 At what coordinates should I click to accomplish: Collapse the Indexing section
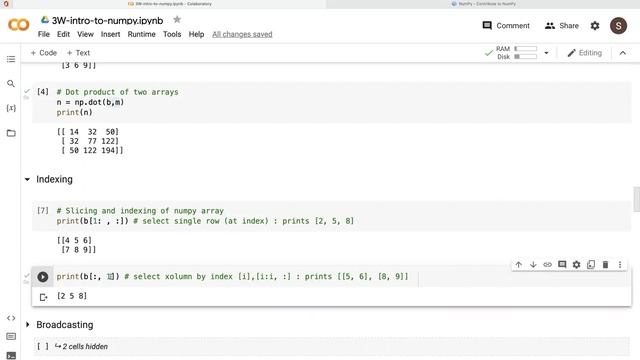[27, 179]
